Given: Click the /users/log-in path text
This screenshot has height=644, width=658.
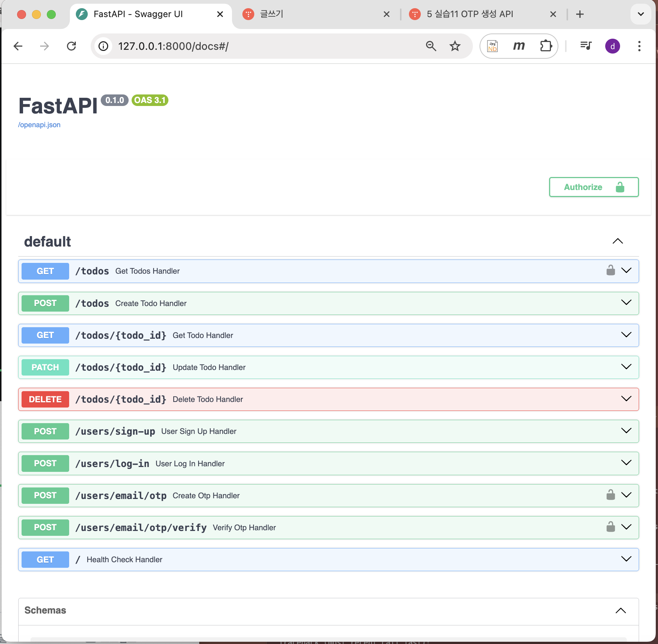Looking at the screenshot, I should point(112,464).
